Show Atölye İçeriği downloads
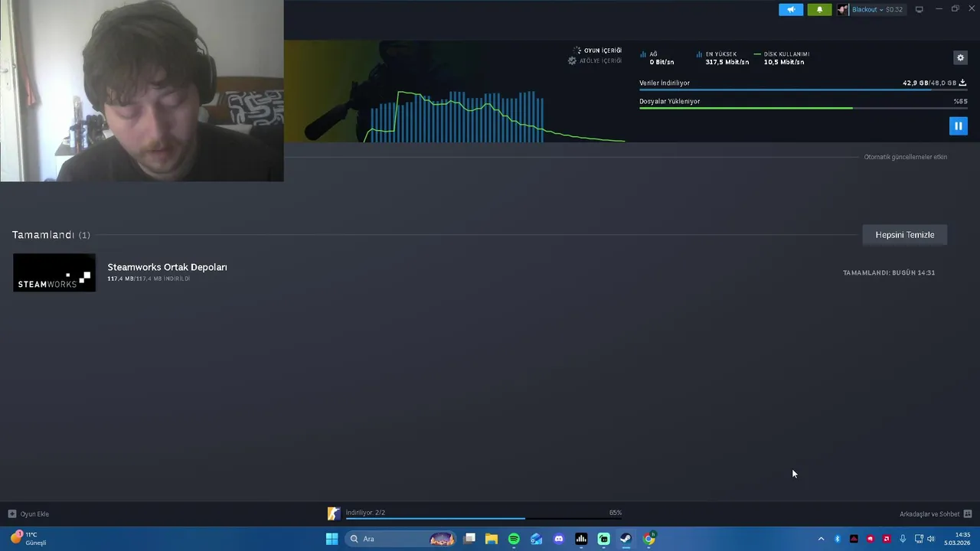The image size is (980, 551). coord(595,60)
